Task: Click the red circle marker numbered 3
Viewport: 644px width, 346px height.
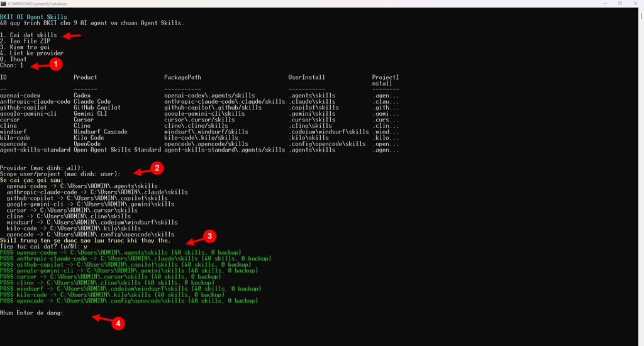Action: (x=209, y=236)
